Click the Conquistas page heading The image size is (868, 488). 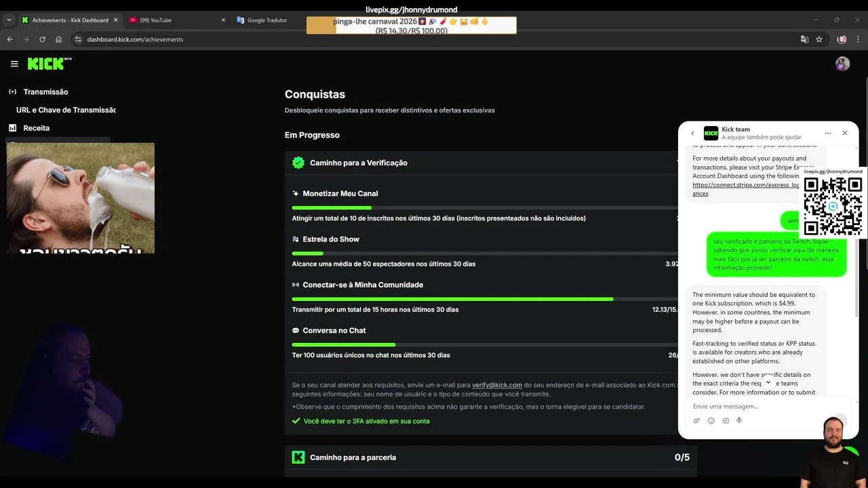[x=315, y=94]
